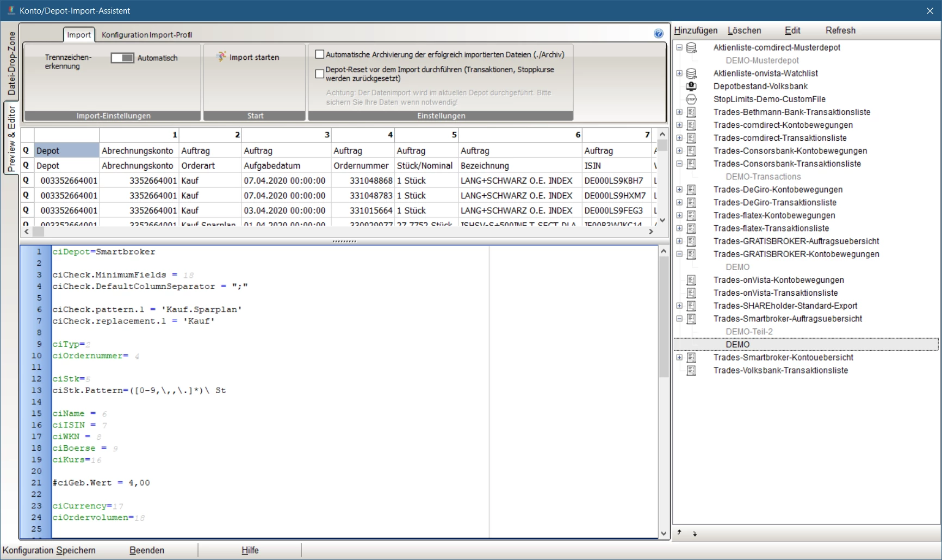Collapse the Aktienliste-comdirect-Musterdepot node
Screen dimensions: 942x560
(x=679, y=48)
